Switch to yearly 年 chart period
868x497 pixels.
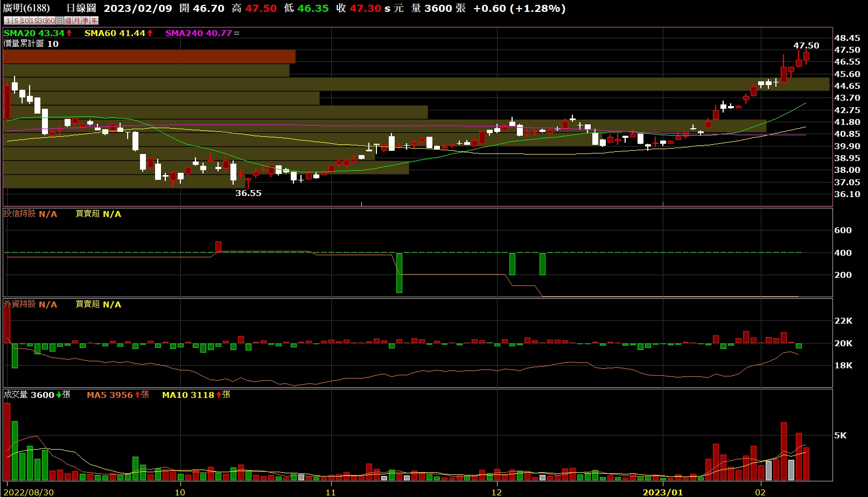point(94,20)
